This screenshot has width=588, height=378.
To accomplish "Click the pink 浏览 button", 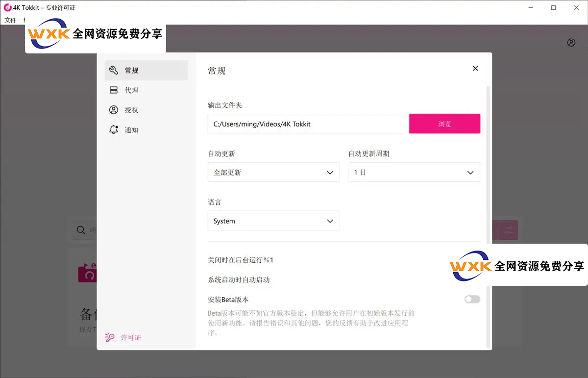I will 444,124.
